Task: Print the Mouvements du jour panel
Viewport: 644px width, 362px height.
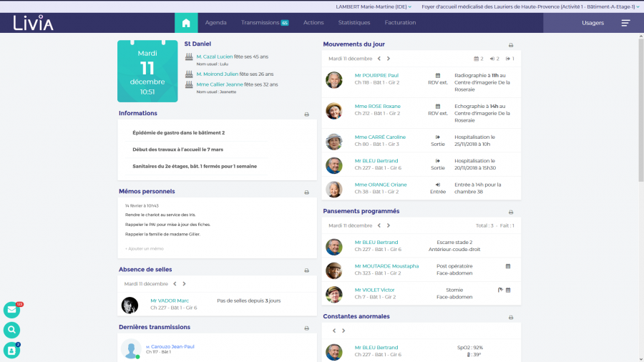Action: coord(511,44)
